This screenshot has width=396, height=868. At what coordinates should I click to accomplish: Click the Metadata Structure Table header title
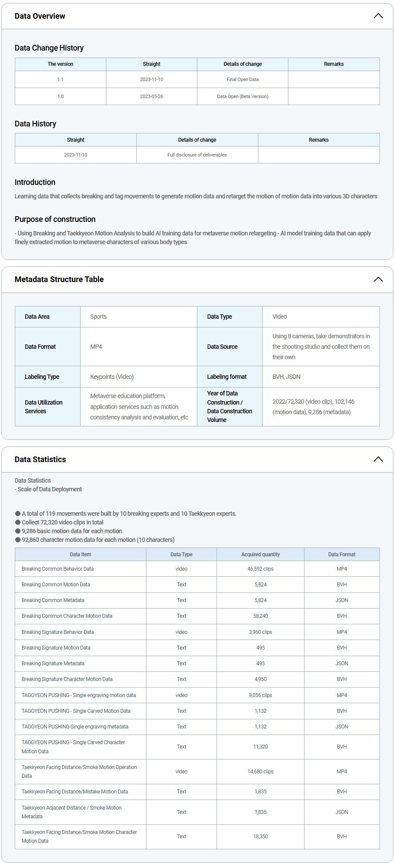tap(59, 279)
